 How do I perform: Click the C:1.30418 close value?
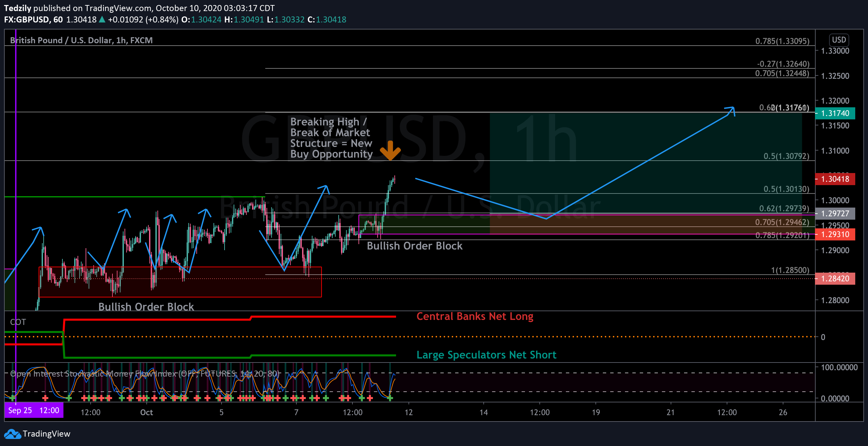click(327, 19)
